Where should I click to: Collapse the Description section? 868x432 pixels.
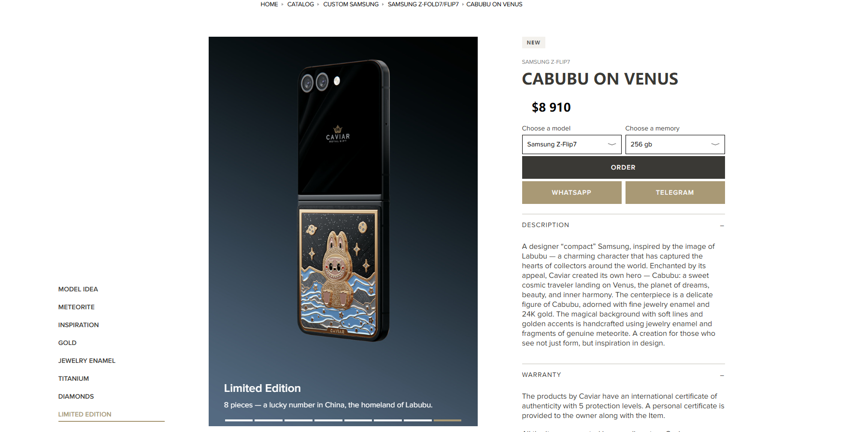722,225
